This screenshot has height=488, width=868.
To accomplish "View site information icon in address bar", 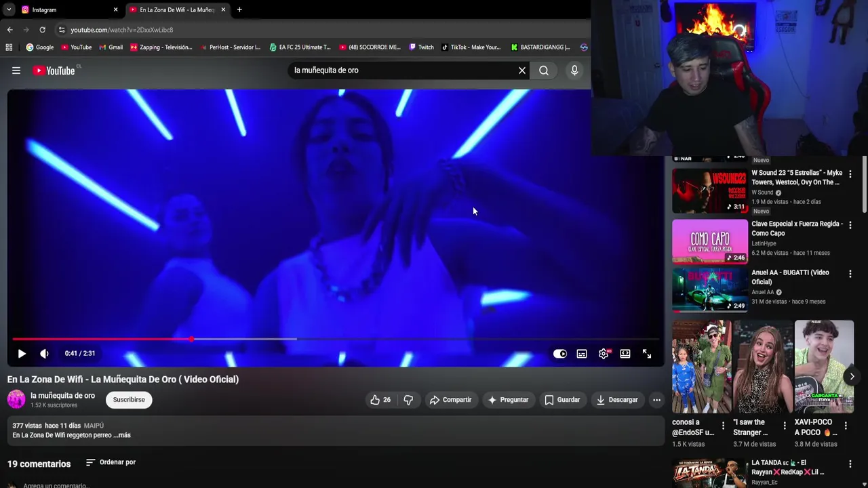I will [62, 30].
